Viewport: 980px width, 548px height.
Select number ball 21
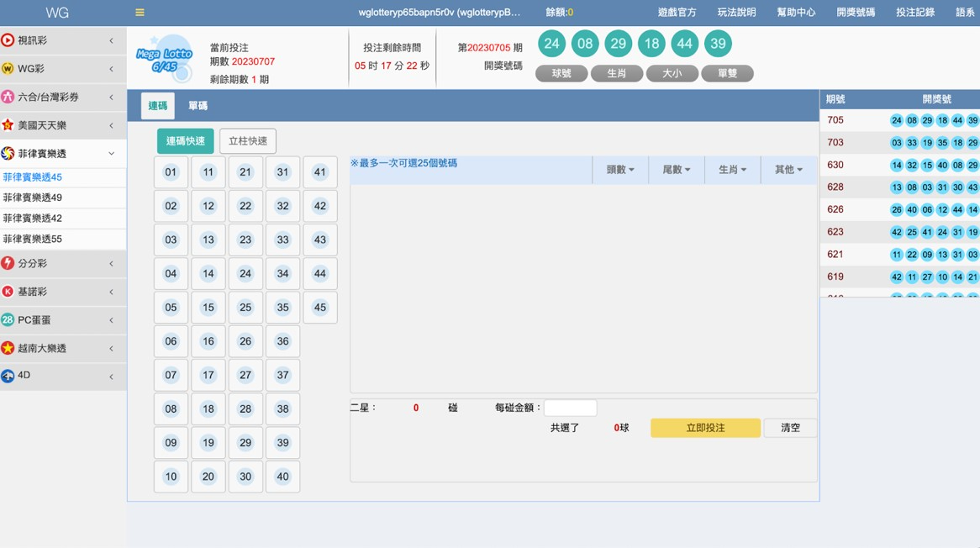coord(245,172)
